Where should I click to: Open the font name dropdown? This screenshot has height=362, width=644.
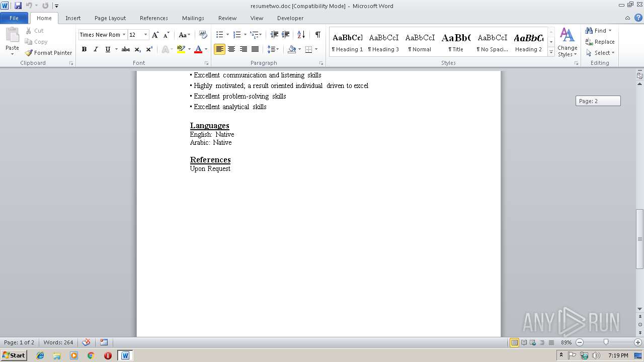(124, 35)
